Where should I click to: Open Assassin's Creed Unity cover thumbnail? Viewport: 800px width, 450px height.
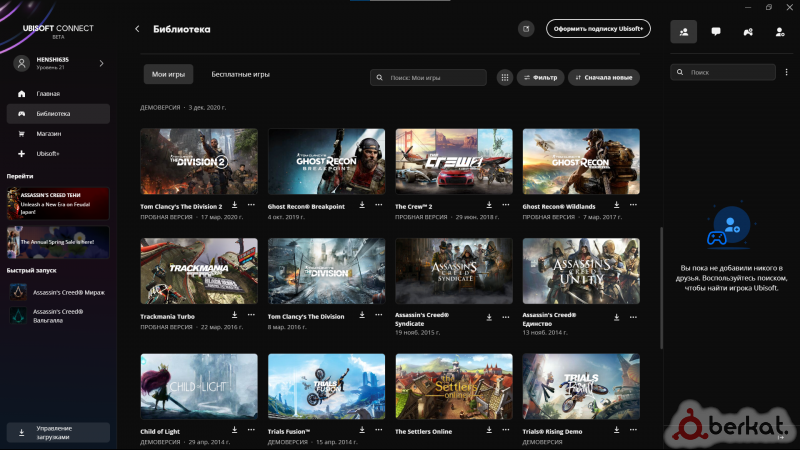581,271
